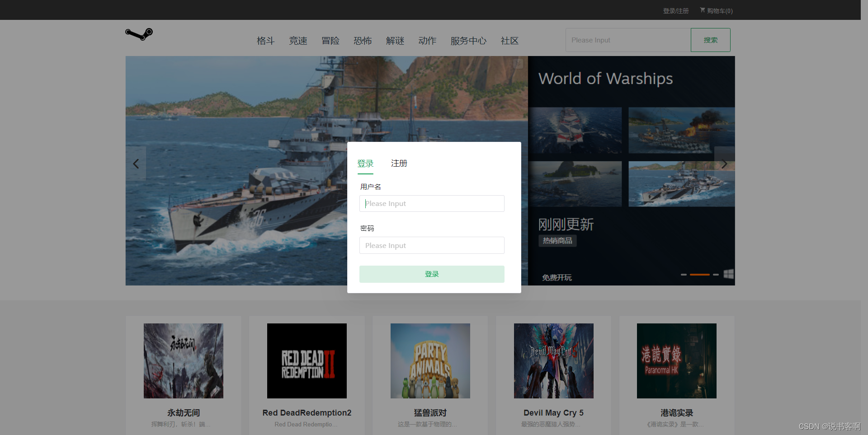Click the 热销商品 tag

click(x=557, y=241)
